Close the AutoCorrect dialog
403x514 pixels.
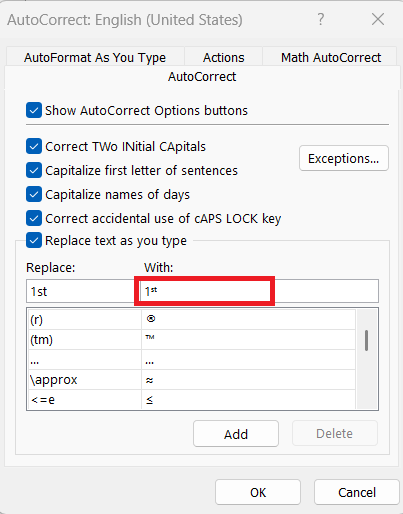coord(378,19)
